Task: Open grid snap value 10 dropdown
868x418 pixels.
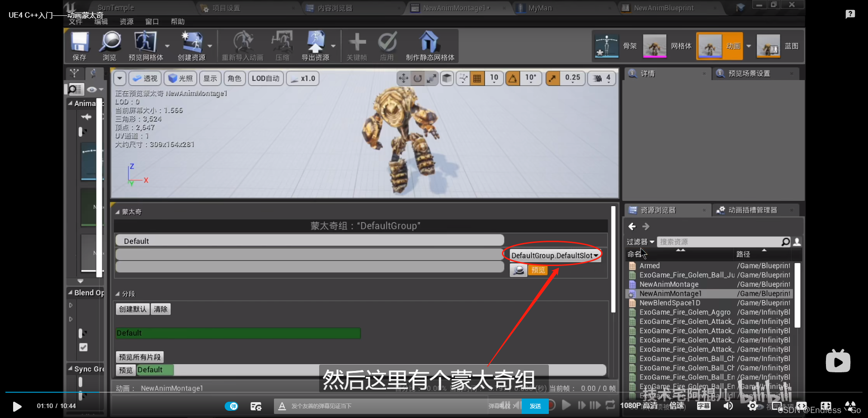Action: click(494, 78)
